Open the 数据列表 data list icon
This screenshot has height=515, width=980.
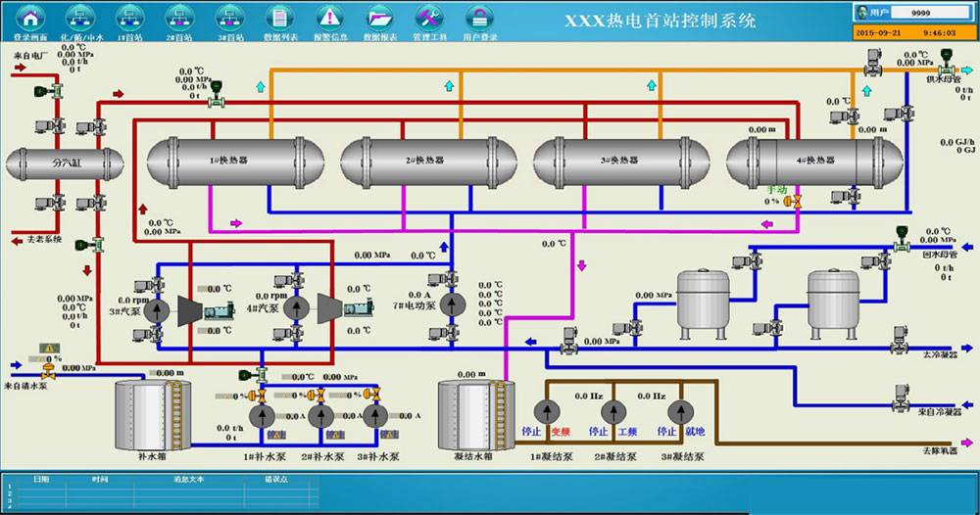pyautogui.click(x=280, y=18)
